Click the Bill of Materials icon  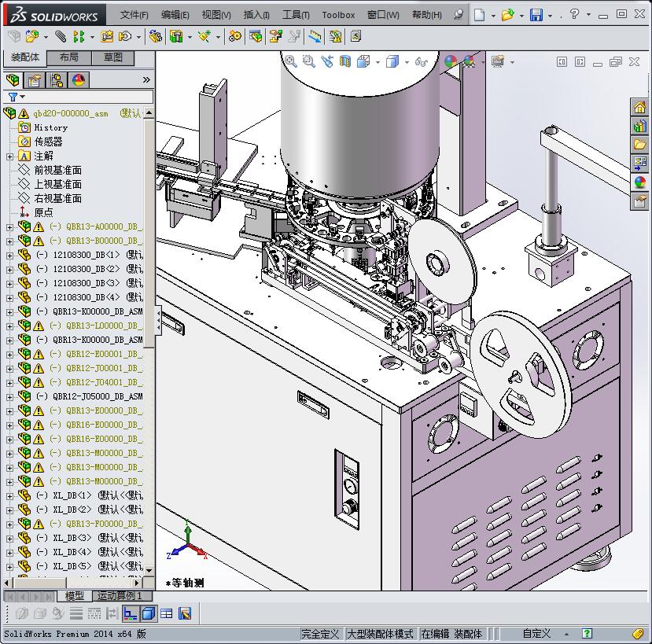point(256,37)
